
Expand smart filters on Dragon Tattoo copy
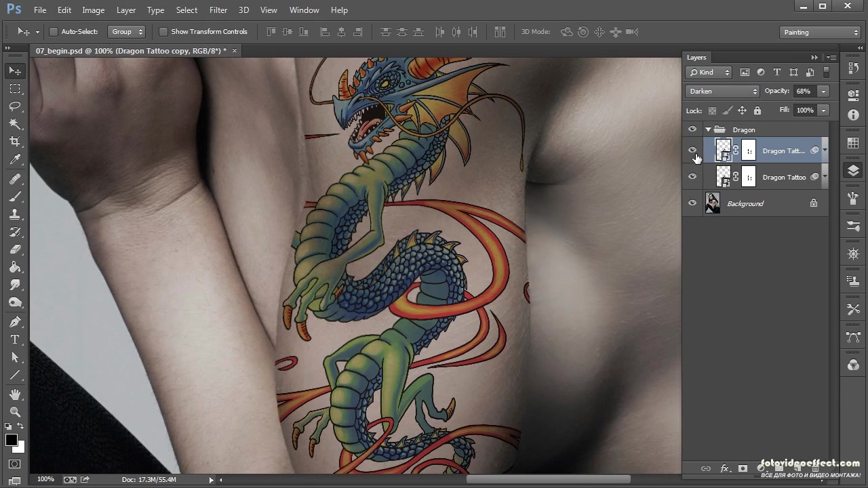[x=825, y=150]
